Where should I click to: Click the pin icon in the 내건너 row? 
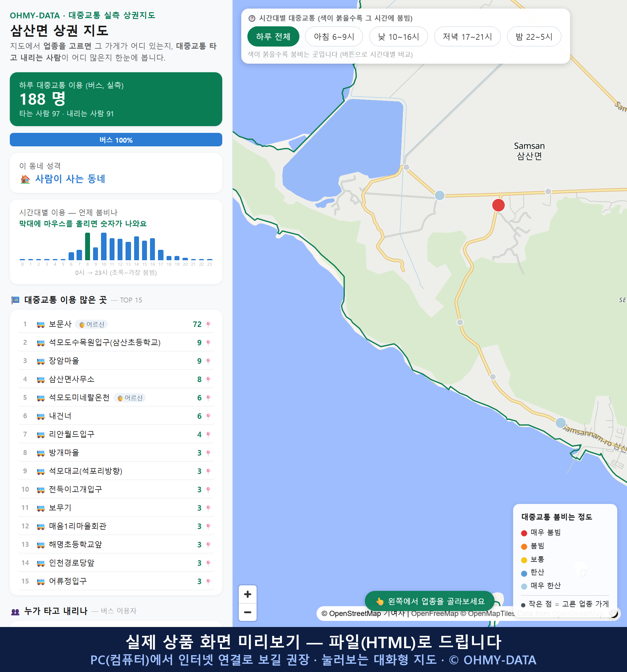point(208,416)
